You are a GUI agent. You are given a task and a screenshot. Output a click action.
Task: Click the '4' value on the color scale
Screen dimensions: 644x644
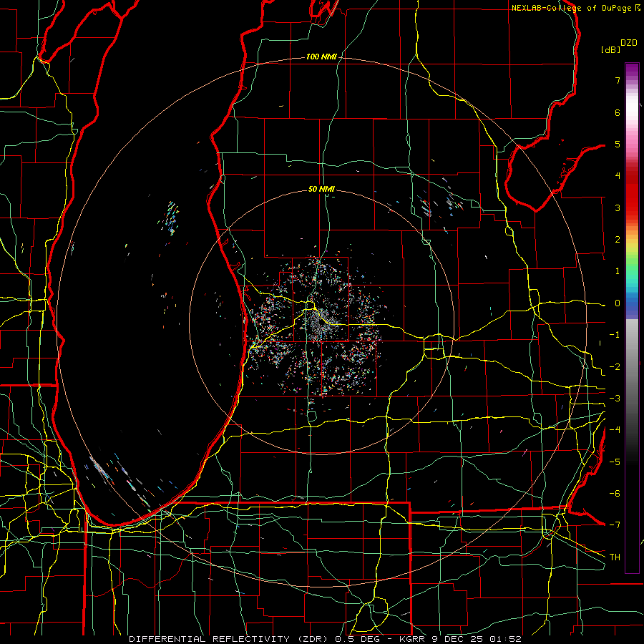point(618,176)
